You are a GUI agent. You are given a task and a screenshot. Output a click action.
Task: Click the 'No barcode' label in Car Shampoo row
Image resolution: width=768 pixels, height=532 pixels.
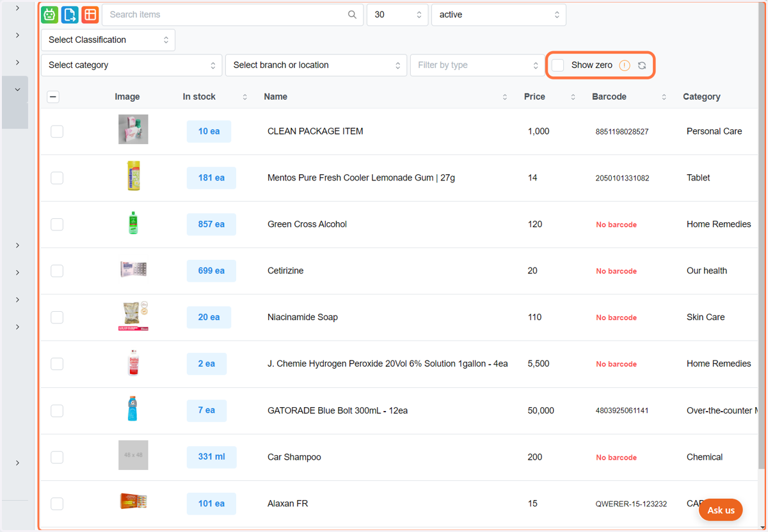pyautogui.click(x=616, y=458)
